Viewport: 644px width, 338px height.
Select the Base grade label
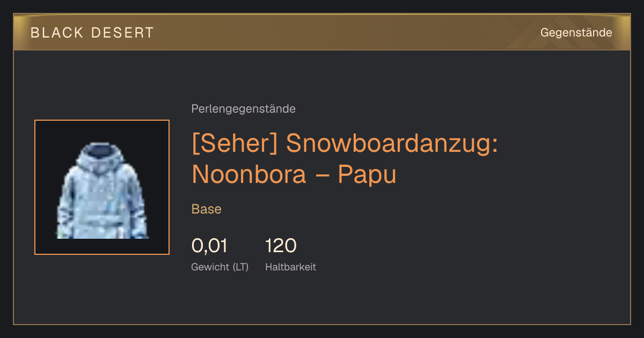(207, 209)
